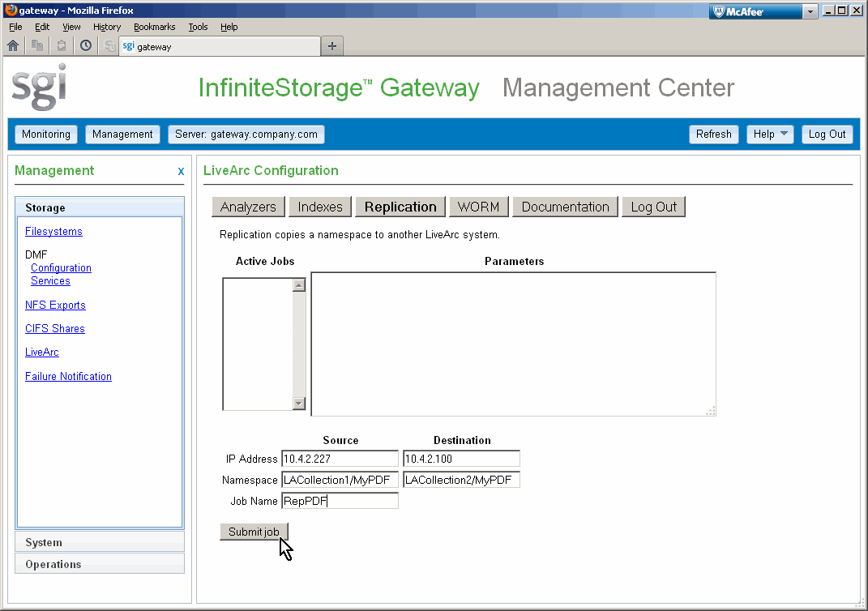Open the CIFS Shares link
This screenshot has width=868, height=611.
[55, 328]
